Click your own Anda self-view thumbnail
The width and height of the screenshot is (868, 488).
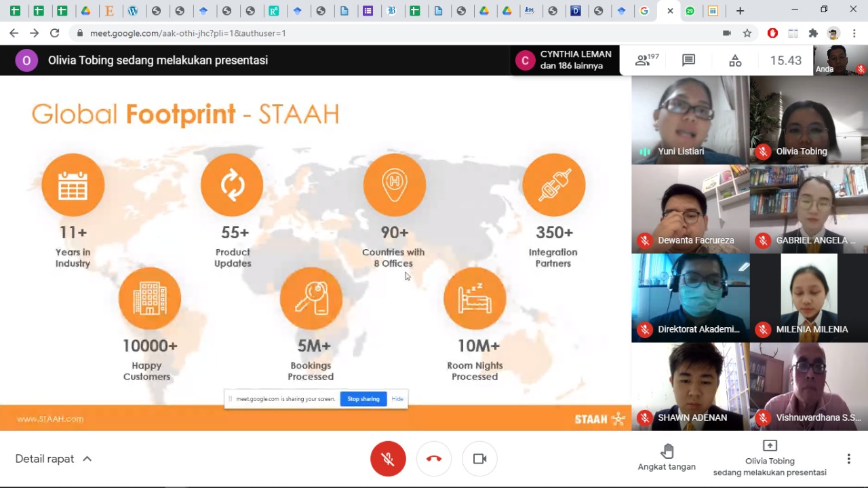tap(840, 60)
